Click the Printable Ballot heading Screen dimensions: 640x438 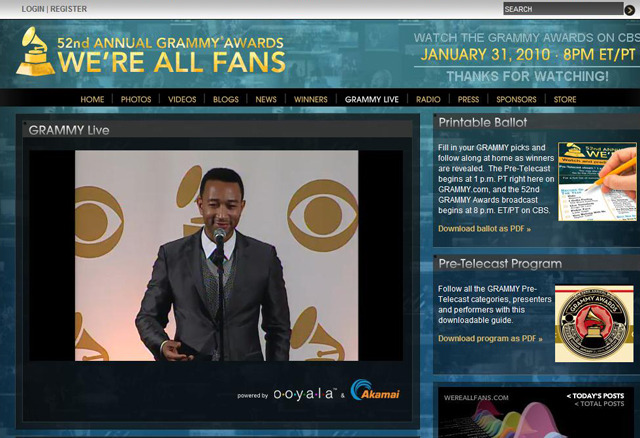(482, 122)
